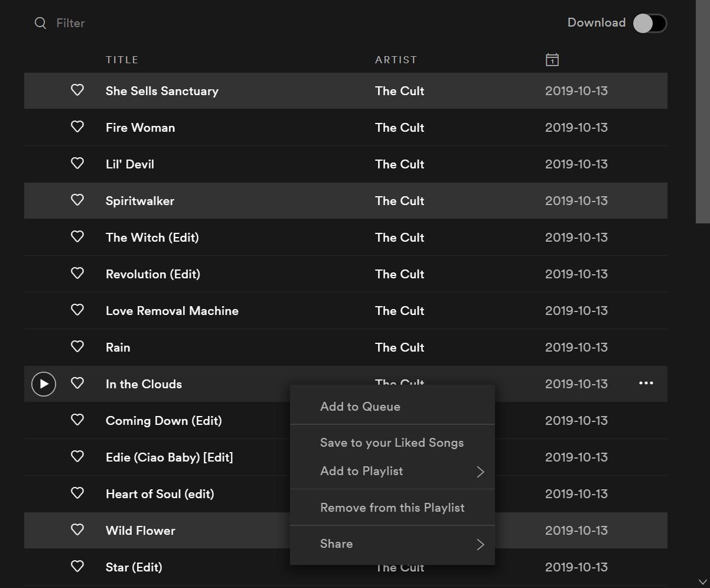This screenshot has width=710, height=588.
Task: Like the song She Sells Sanctuary
Action: click(77, 90)
